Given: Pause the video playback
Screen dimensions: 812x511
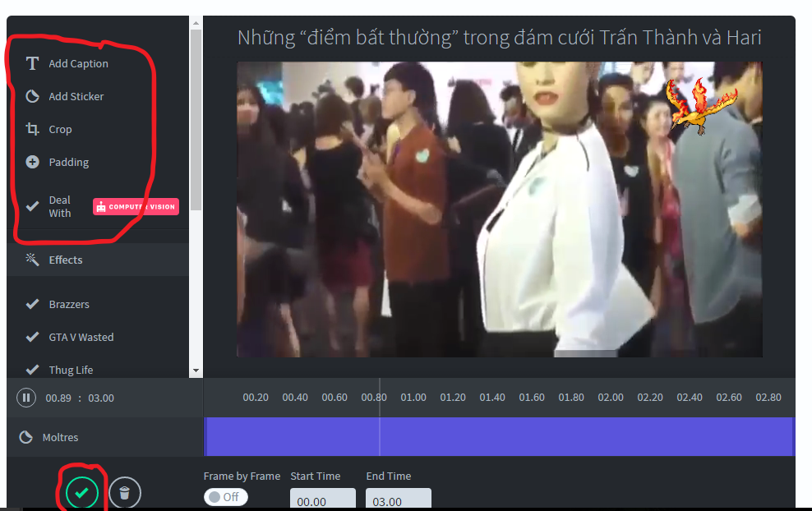Looking at the screenshot, I should pos(26,398).
